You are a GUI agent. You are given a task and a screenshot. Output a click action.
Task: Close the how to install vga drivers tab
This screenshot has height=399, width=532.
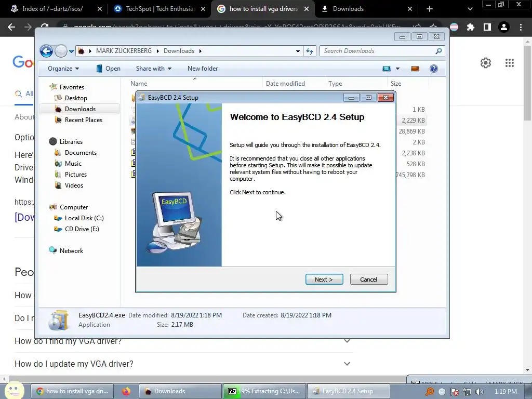[307, 9]
